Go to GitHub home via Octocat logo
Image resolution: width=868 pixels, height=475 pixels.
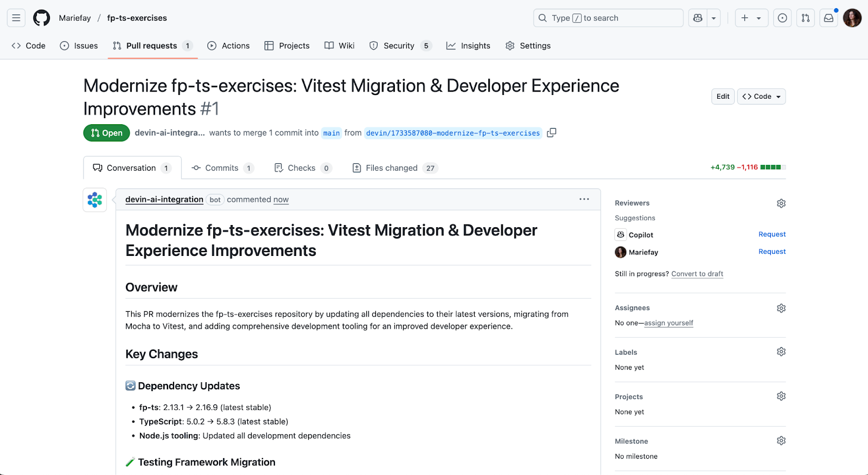[42, 18]
